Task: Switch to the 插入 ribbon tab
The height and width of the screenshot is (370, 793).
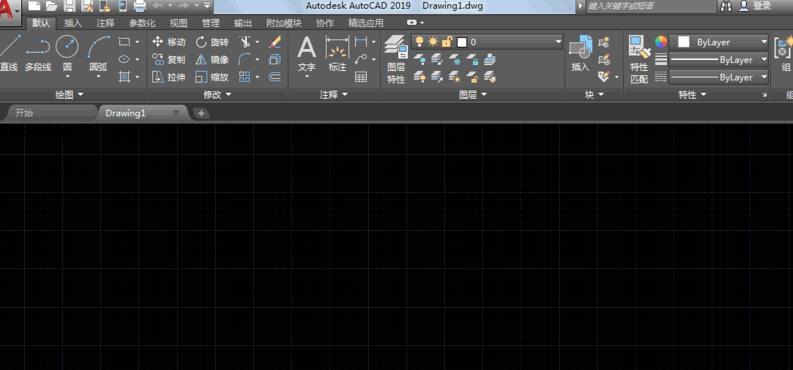Action: (x=73, y=23)
